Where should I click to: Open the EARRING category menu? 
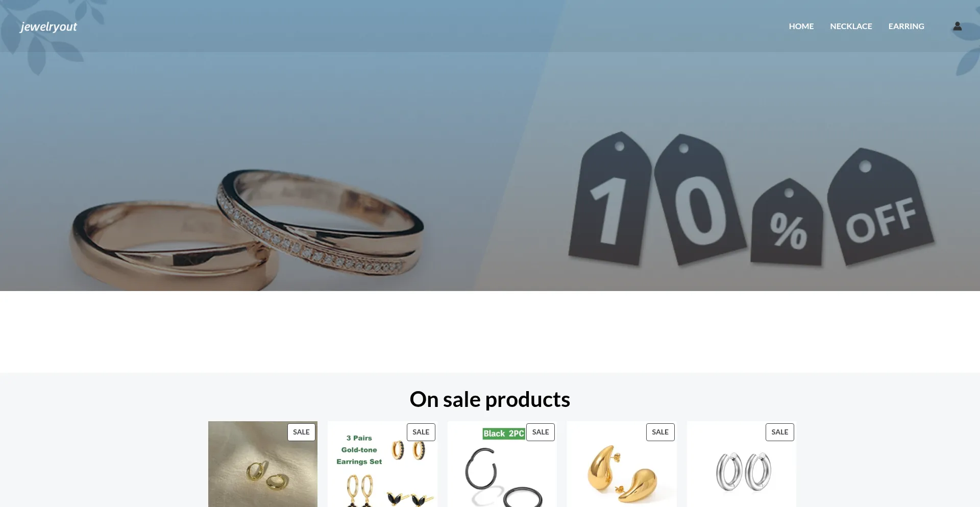(906, 26)
